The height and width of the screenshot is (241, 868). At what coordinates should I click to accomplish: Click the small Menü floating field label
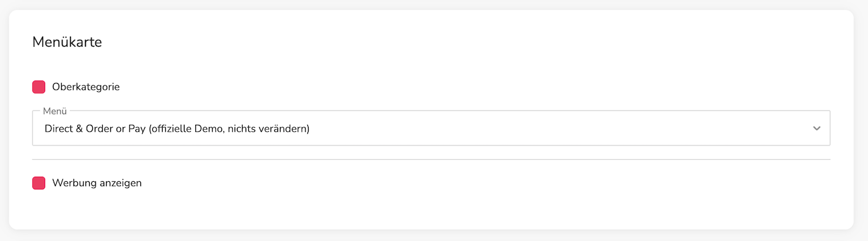tap(55, 111)
